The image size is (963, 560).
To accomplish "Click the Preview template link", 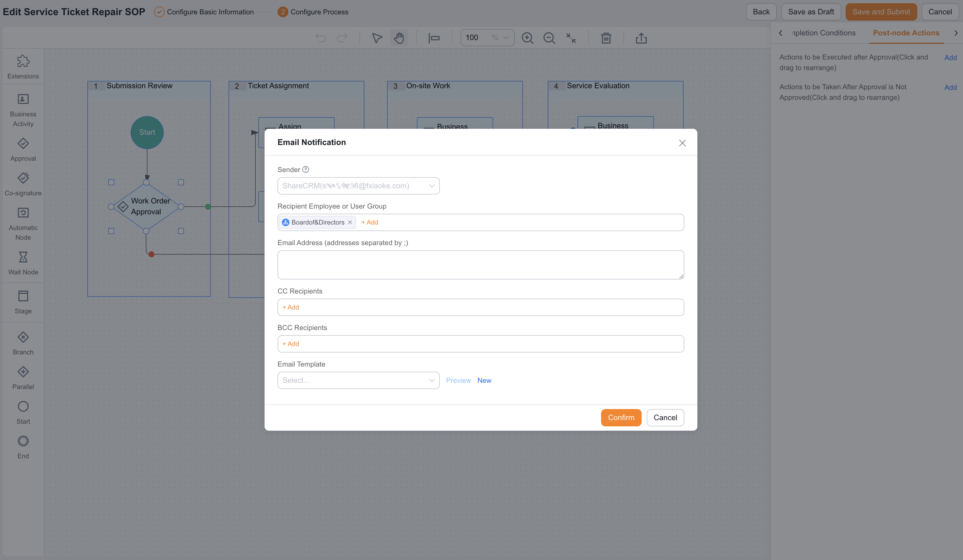I will click(458, 380).
